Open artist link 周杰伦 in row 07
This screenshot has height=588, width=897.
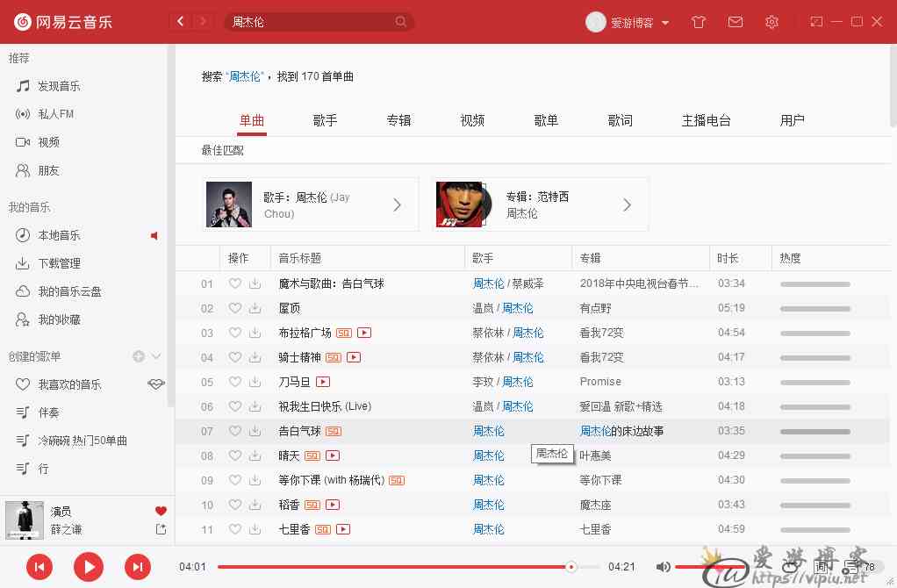(489, 431)
